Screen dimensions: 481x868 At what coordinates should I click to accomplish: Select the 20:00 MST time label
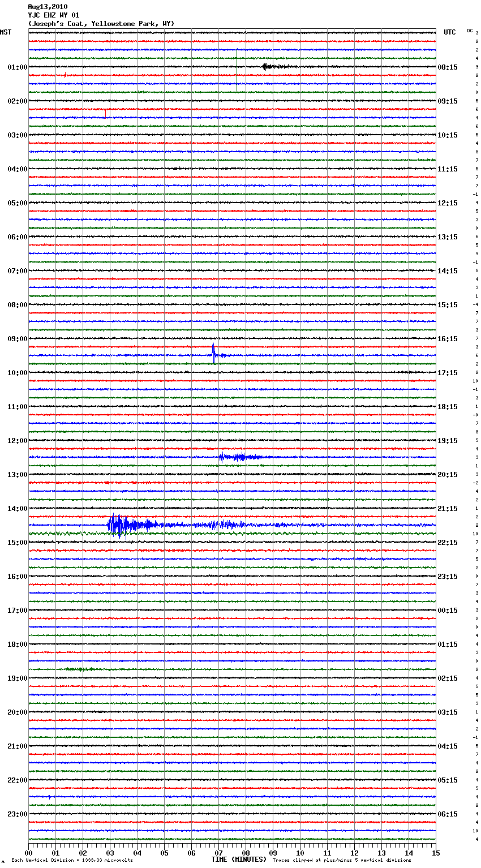[x=18, y=712]
